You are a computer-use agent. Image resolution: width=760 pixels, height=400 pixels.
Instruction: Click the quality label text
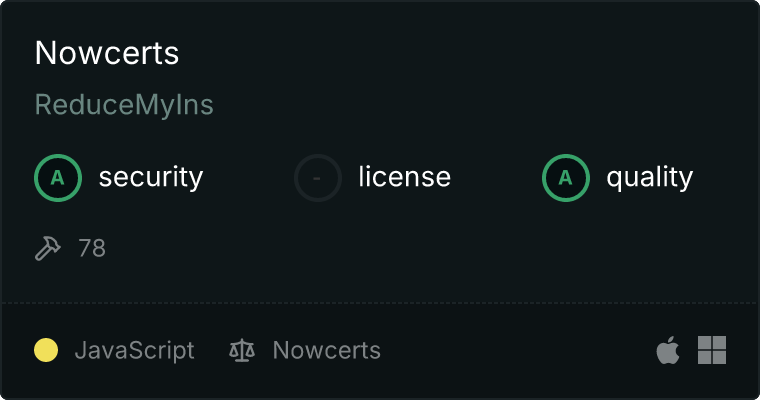(650, 178)
